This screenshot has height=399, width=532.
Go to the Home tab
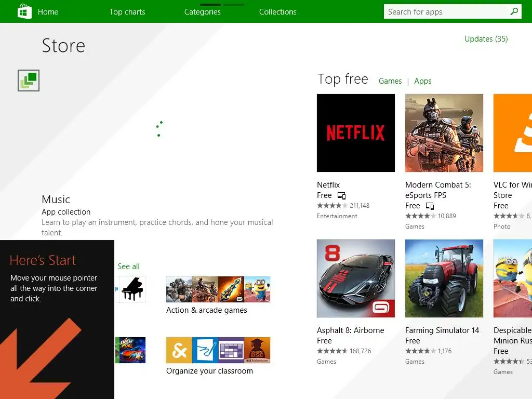(48, 12)
